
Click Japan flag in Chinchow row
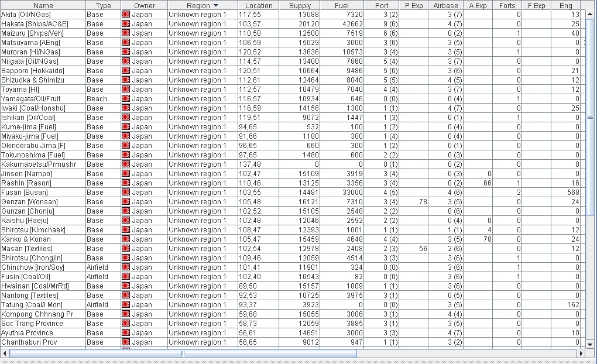[x=126, y=267]
